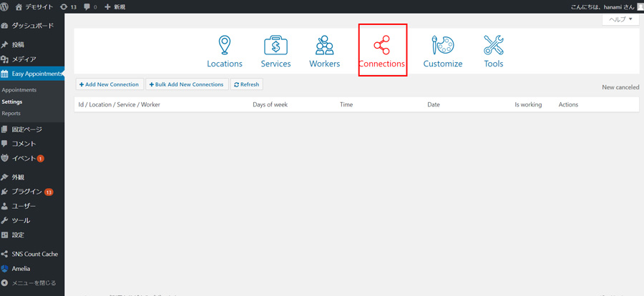The height and width of the screenshot is (296, 644).
Task: Click Add New Connection button
Action: (x=109, y=84)
